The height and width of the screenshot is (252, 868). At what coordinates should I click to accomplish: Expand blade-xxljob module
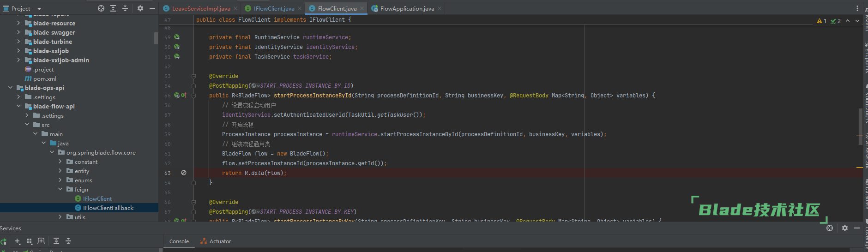[x=18, y=51]
